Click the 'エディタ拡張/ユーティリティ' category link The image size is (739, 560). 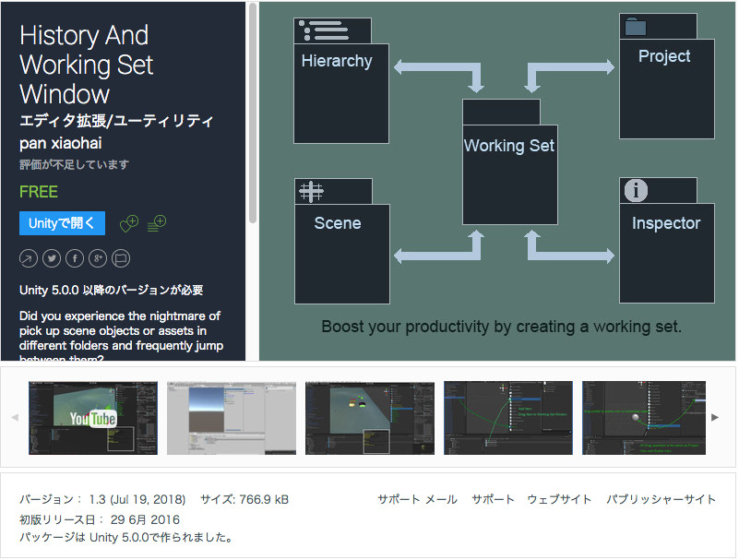tap(116, 121)
